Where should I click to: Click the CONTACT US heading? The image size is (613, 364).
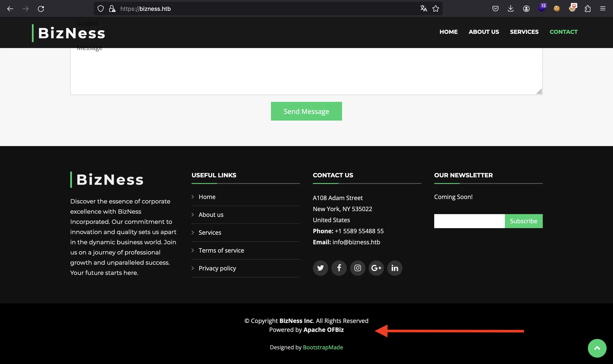[333, 175]
